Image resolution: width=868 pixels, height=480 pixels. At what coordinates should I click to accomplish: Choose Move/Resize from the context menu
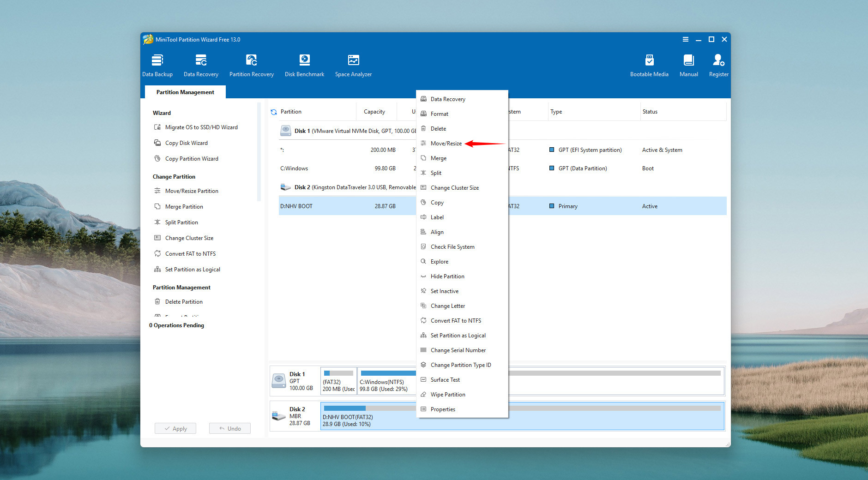[x=446, y=144]
